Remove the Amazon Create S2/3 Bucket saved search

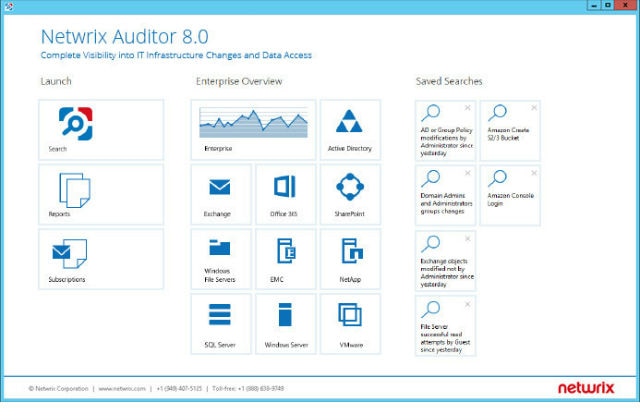(534, 108)
